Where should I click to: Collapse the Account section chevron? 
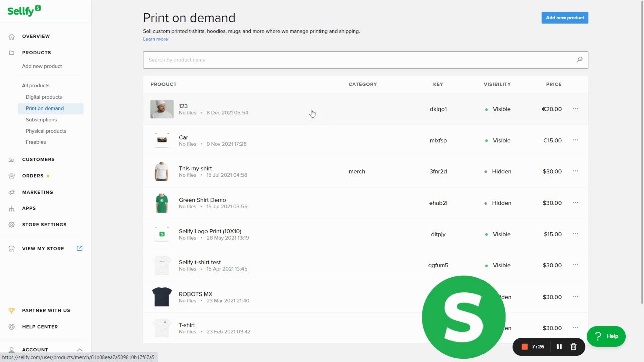coord(79,350)
